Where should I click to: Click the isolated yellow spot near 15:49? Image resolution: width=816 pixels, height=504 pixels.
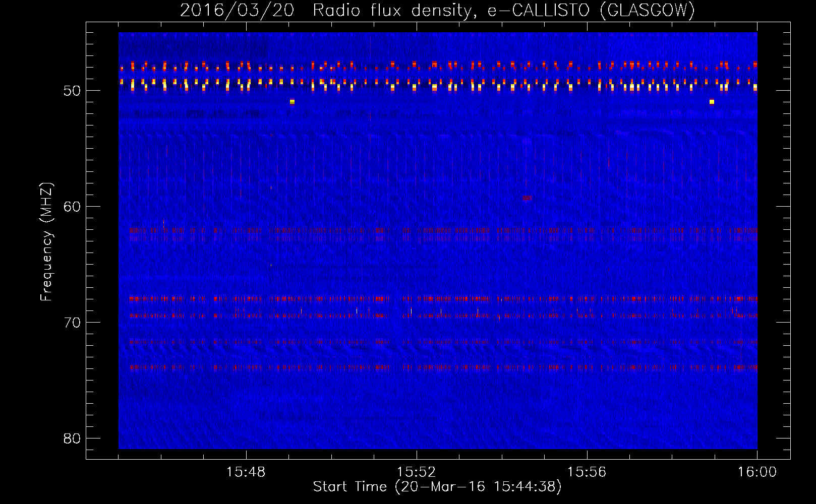[292, 102]
